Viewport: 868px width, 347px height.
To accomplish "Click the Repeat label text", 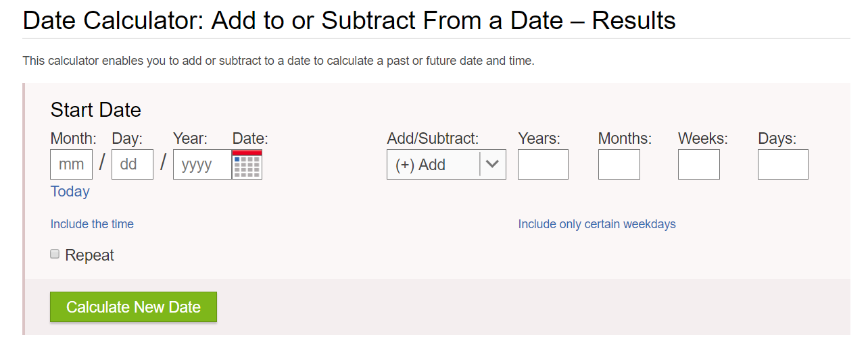I will coord(89,255).
